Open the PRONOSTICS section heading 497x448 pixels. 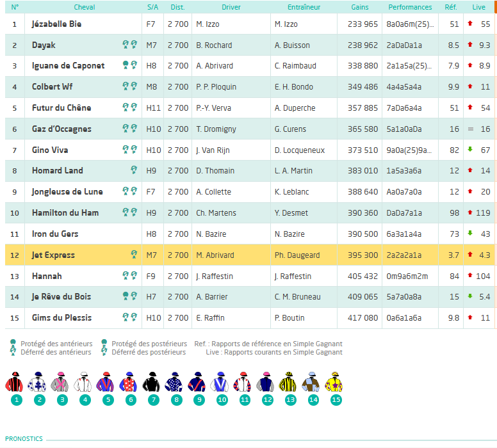24,439
